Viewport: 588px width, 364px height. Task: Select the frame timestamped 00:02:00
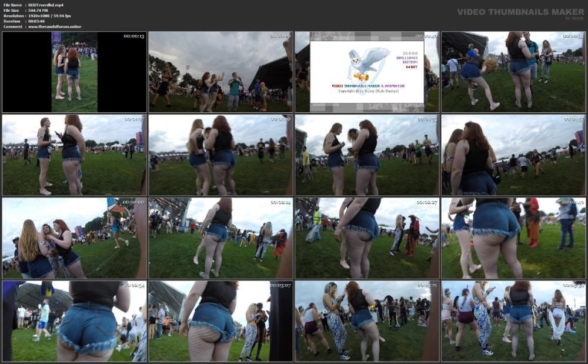coord(74,238)
